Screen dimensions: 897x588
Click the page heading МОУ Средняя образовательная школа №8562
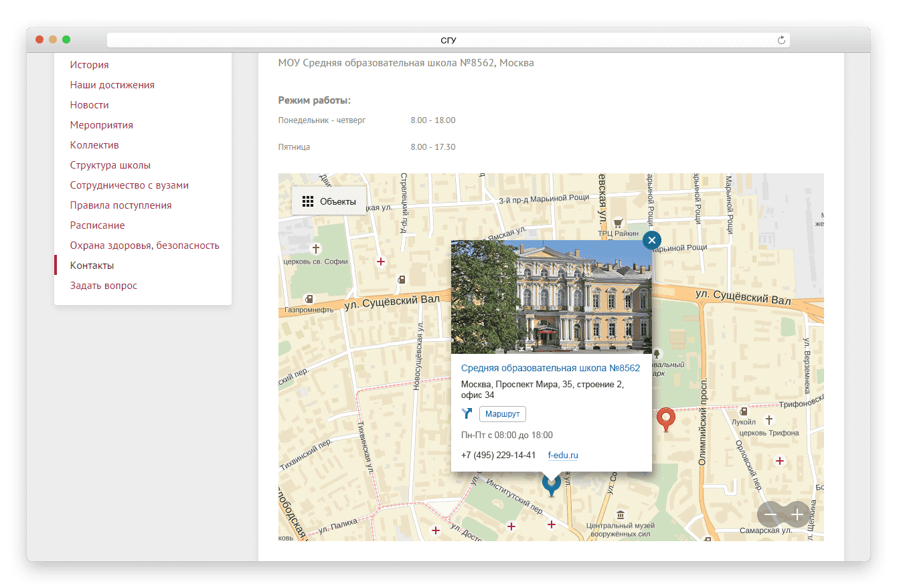[x=406, y=63]
